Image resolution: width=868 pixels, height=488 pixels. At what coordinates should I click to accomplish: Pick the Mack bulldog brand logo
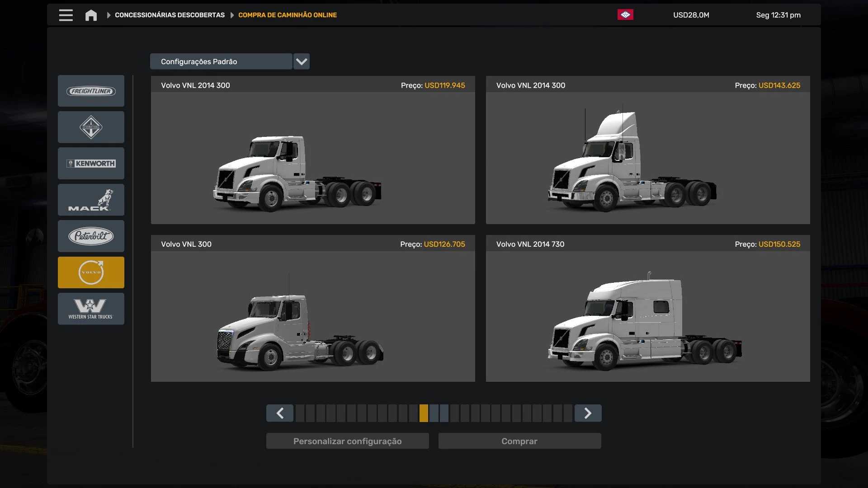(91, 200)
